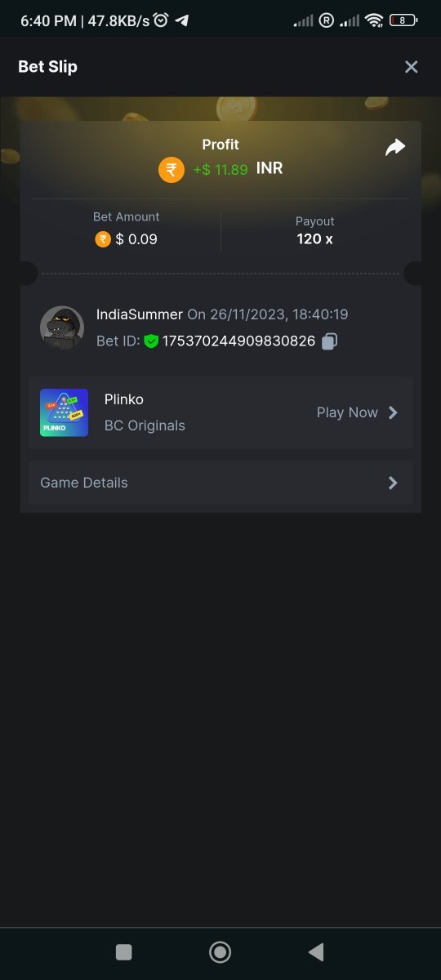Tap the rupee coin icon beside Profit

(171, 170)
